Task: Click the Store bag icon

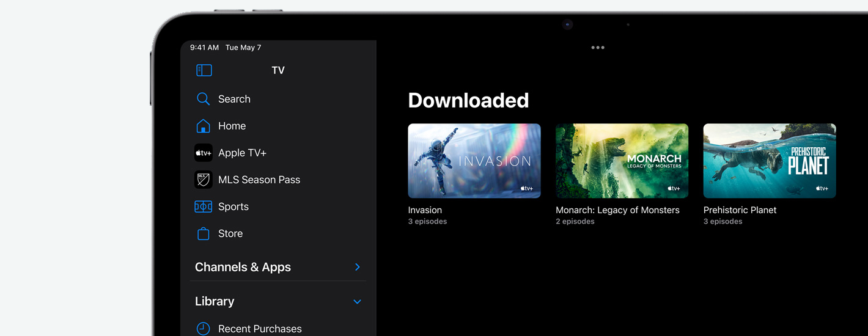Action: pos(203,233)
